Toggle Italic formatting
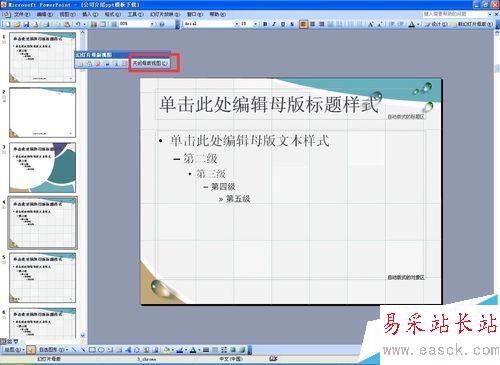The width and height of the screenshot is (500, 365). pyautogui.click(x=274, y=24)
